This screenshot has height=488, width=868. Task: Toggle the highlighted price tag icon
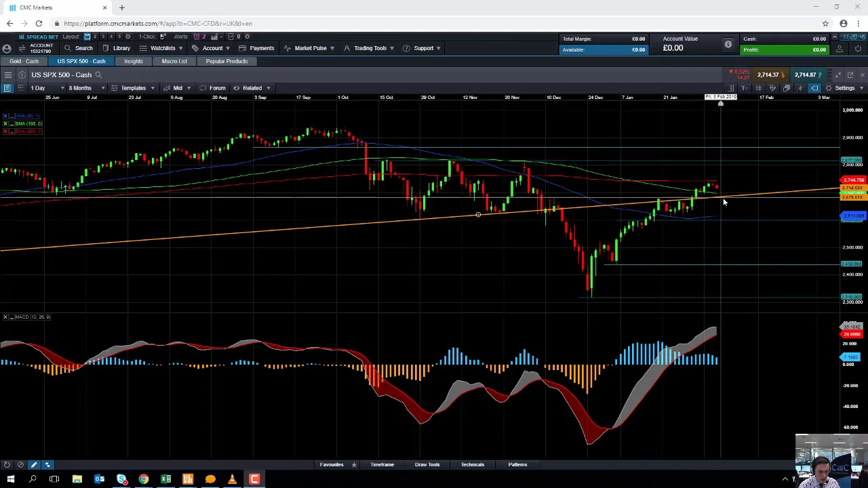click(x=814, y=88)
